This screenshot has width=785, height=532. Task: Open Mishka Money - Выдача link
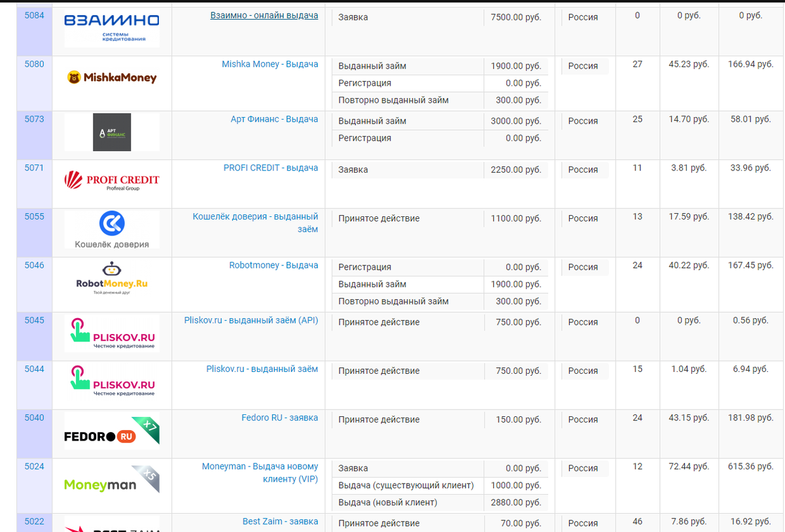[270, 64]
